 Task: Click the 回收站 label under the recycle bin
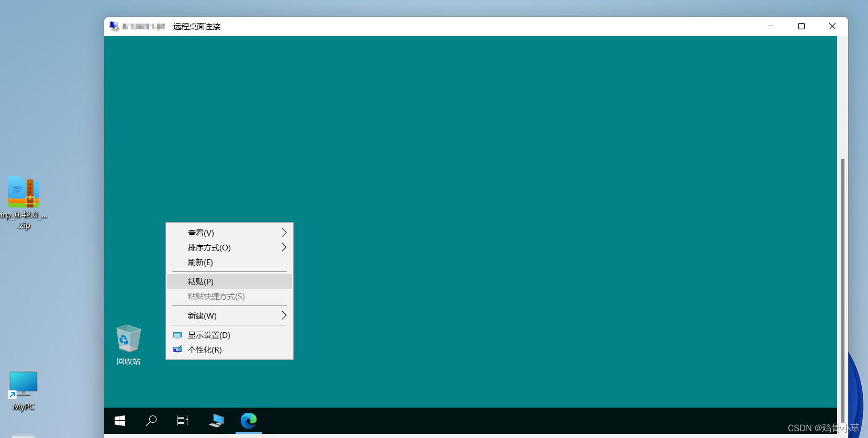click(x=129, y=361)
